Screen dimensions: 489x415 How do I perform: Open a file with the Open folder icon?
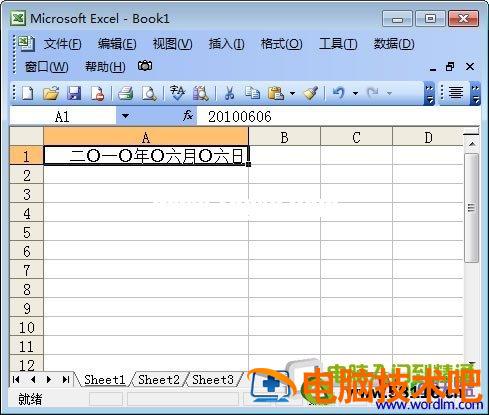51,93
